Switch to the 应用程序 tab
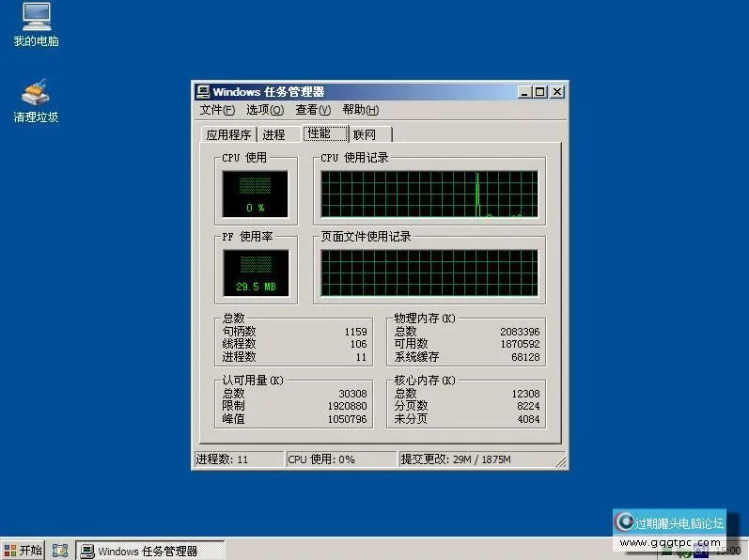 (x=228, y=134)
